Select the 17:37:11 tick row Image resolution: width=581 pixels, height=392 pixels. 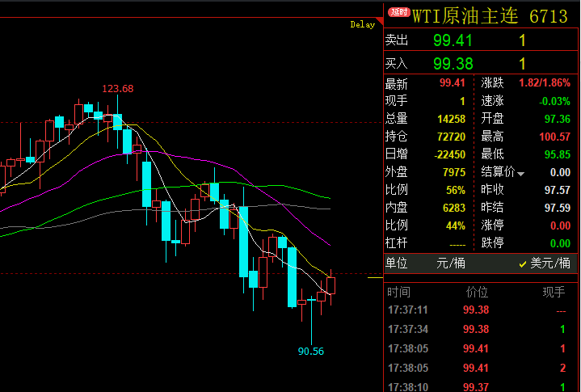(x=481, y=310)
